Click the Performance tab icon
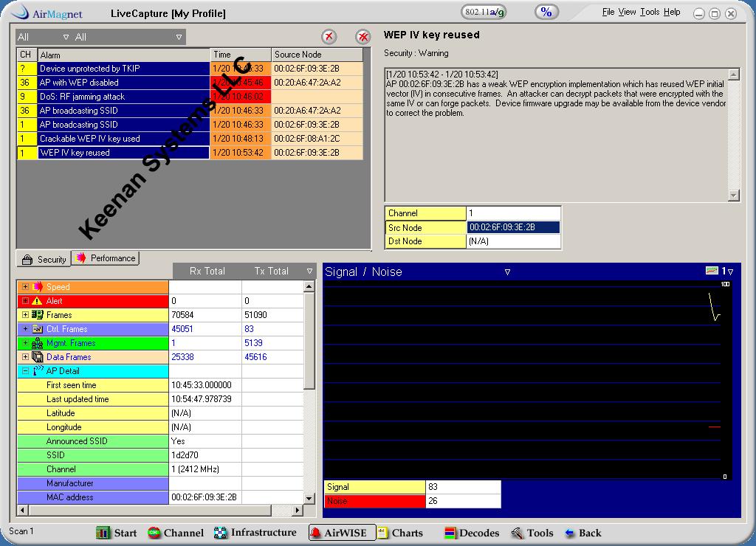Viewport: 756px width, 546px height. [81, 258]
